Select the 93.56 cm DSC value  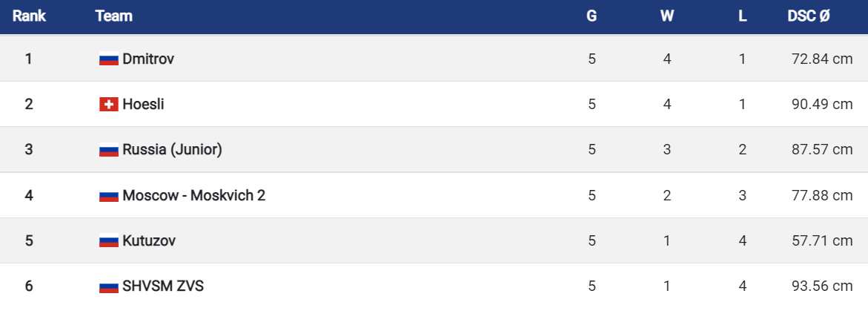[822, 286]
